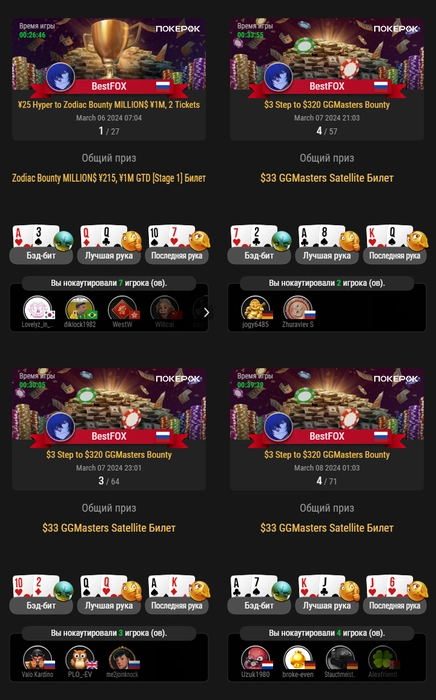The image size is (436, 700).
Task: Click Lovelyz_in_ knocked-out player avatar
Action: (x=37, y=308)
